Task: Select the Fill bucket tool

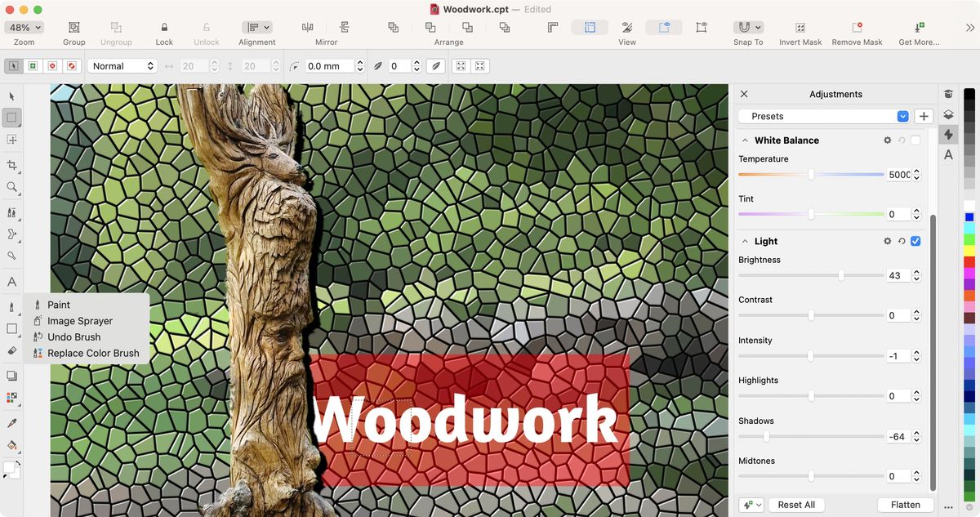Action: click(x=11, y=445)
